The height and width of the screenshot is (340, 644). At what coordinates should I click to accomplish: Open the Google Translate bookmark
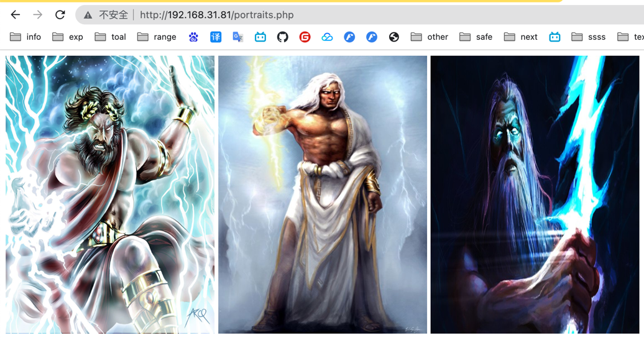(x=238, y=37)
